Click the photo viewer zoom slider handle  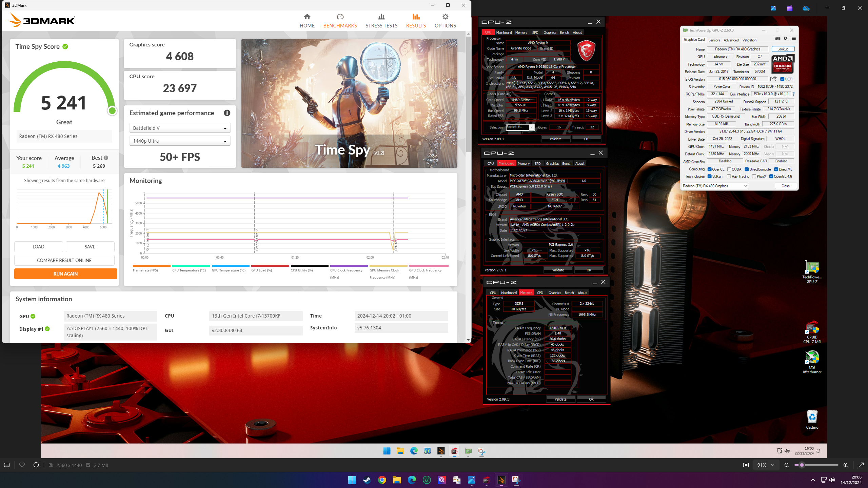click(x=802, y=465)
